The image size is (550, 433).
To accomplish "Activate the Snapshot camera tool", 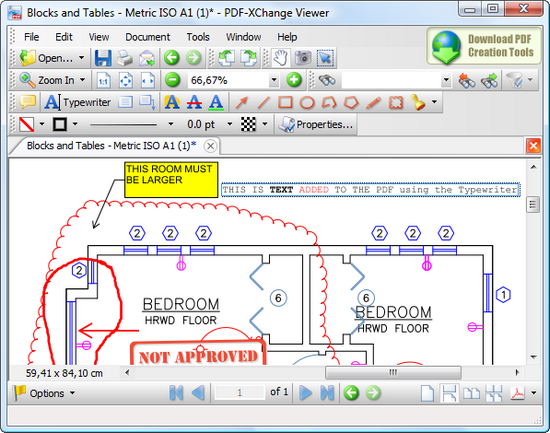I will pyautogui.click(x=303, y=58).
